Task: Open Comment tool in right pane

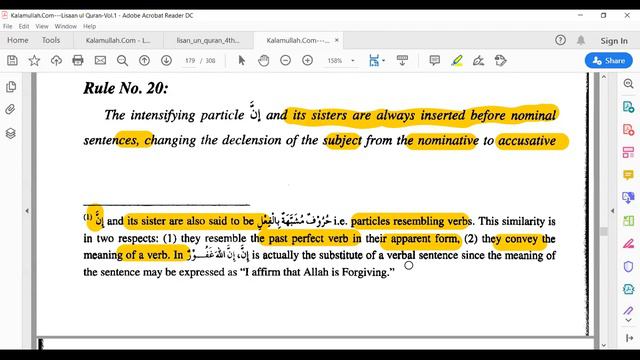Action: click(629, 175)
